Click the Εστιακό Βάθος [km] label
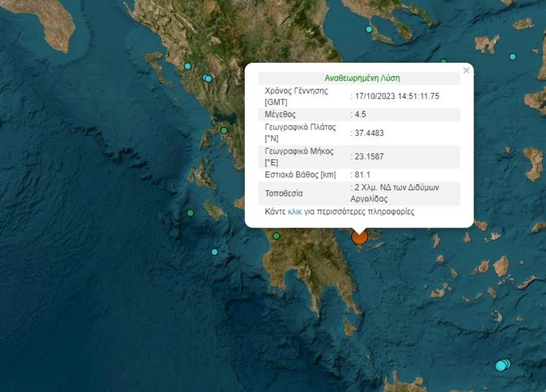Screen dimensions: 546x392 pos(300,175)
